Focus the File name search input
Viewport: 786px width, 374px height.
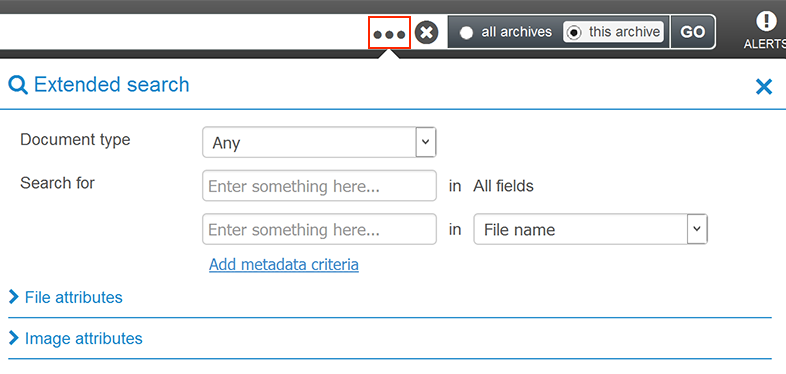pyautogui.click(x=319, y=230)
